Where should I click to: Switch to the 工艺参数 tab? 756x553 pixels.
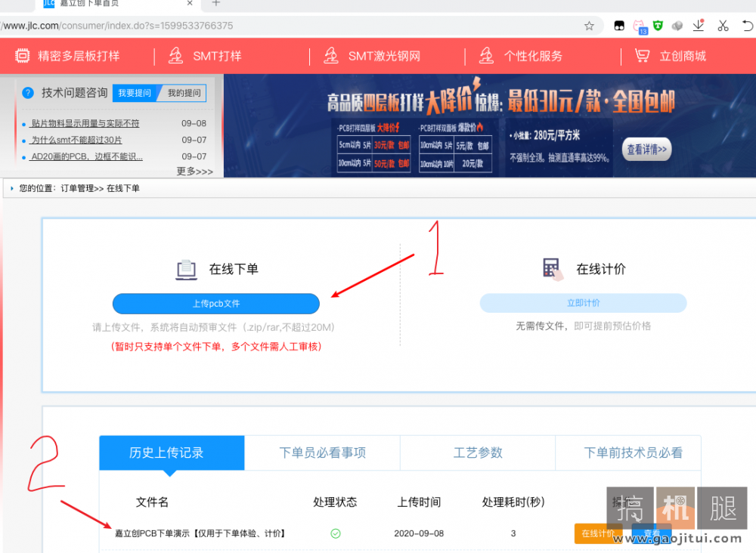coord(478,453)
